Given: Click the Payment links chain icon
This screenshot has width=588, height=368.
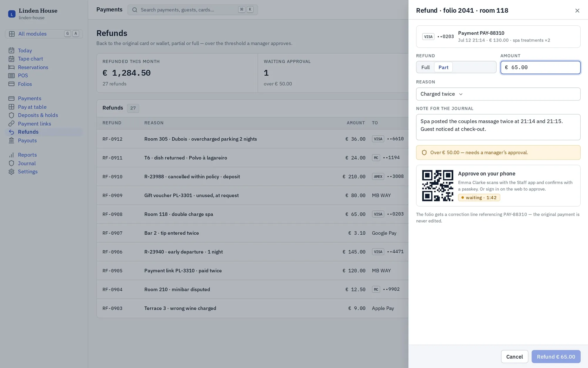Looking at the screenshot, I should coord(11,124).
